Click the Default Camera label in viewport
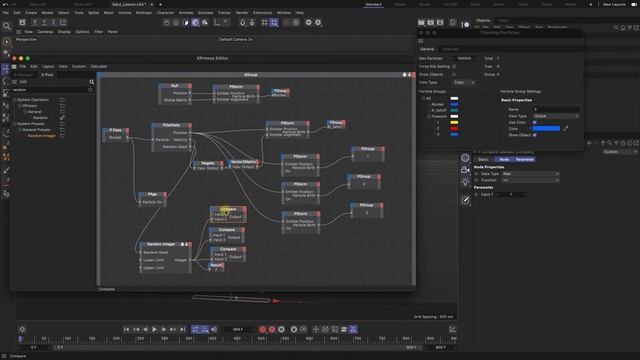 (236, 40)
